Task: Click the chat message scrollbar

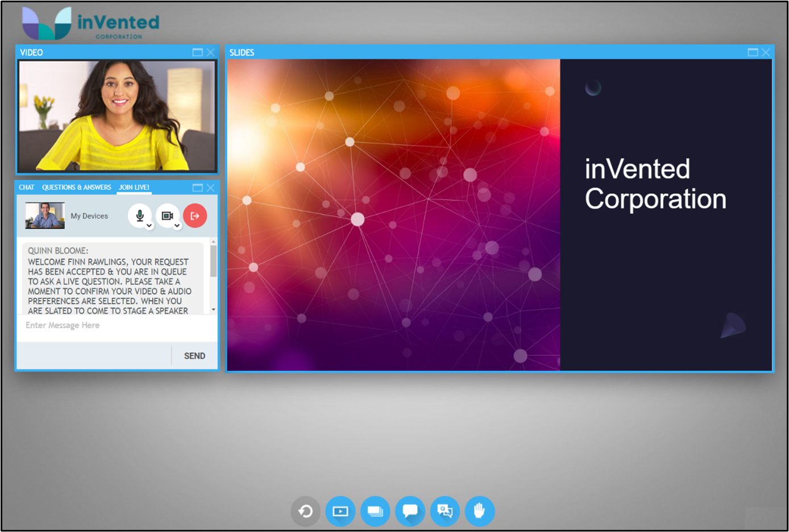Action: [x=214, y=261]
